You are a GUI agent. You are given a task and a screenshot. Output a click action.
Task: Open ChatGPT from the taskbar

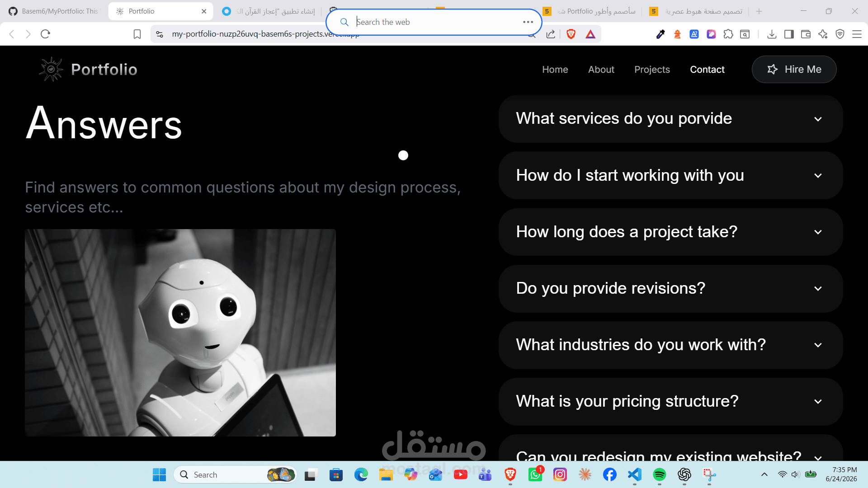pos(684,474)
